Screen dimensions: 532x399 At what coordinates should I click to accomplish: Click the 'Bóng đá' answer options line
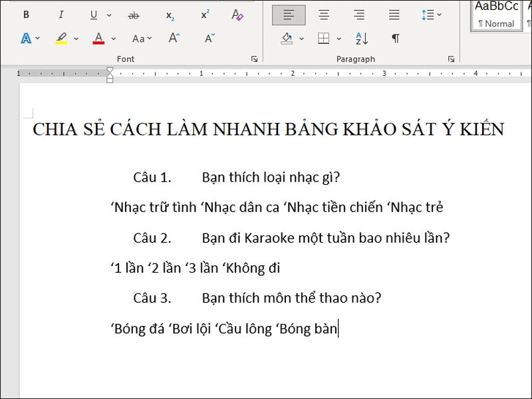(224, 329)
